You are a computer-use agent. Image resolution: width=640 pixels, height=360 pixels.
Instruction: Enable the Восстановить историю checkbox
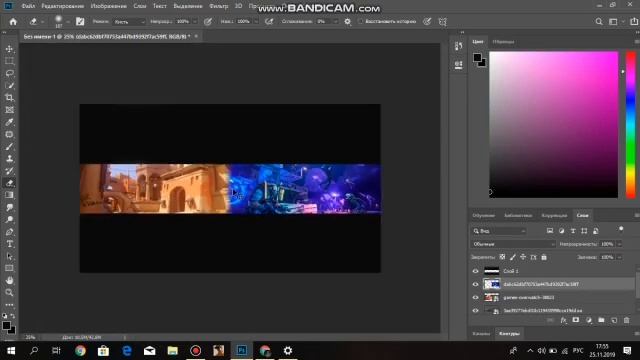360,22
